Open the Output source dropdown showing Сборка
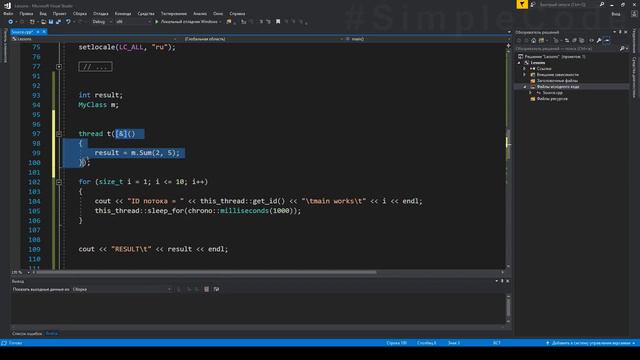Image resolution: width=640 pixels, height=360 pixels. coord(122,289)
